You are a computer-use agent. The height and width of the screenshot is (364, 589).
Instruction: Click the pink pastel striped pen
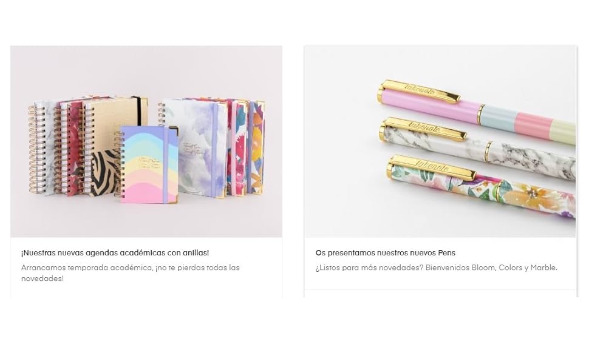click(477, 112)
